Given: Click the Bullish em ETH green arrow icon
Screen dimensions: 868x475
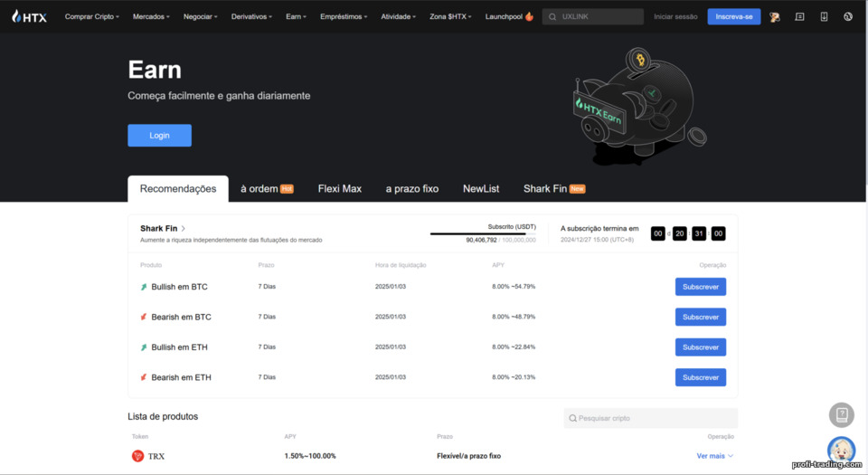Looking at the screenshot, I should tap(144, 347).
